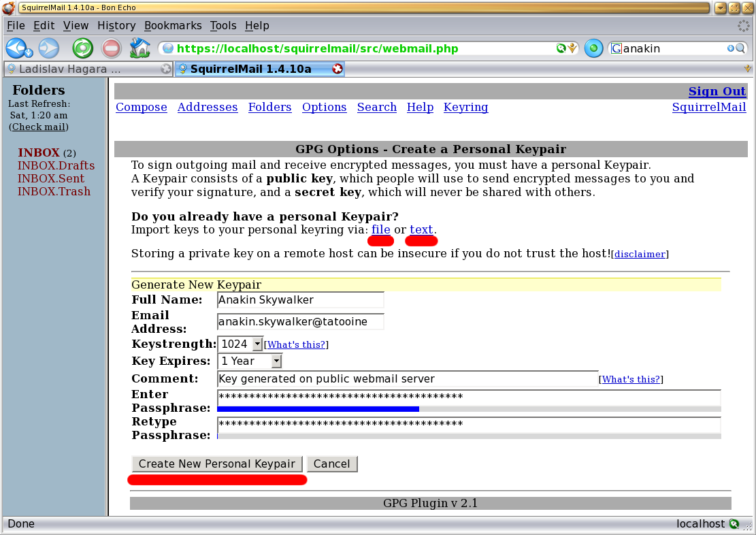
Task: Click the browser address bar URL
Action: tap(317, 48)
